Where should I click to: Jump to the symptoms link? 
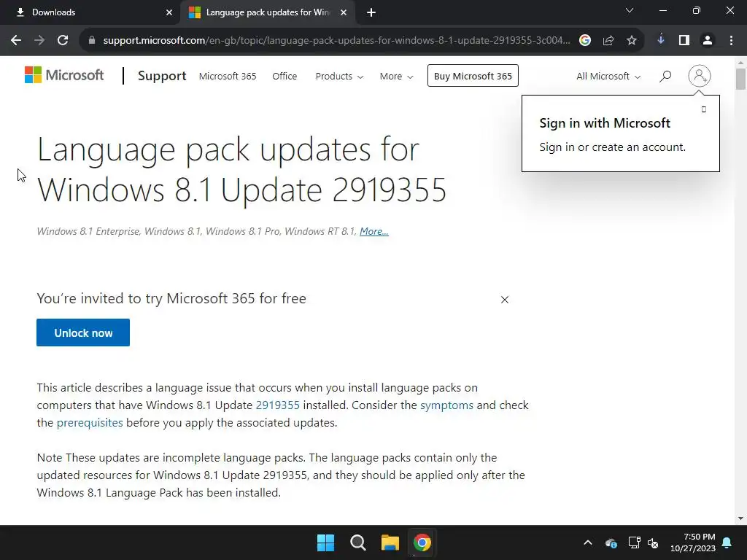pos(446,405)
